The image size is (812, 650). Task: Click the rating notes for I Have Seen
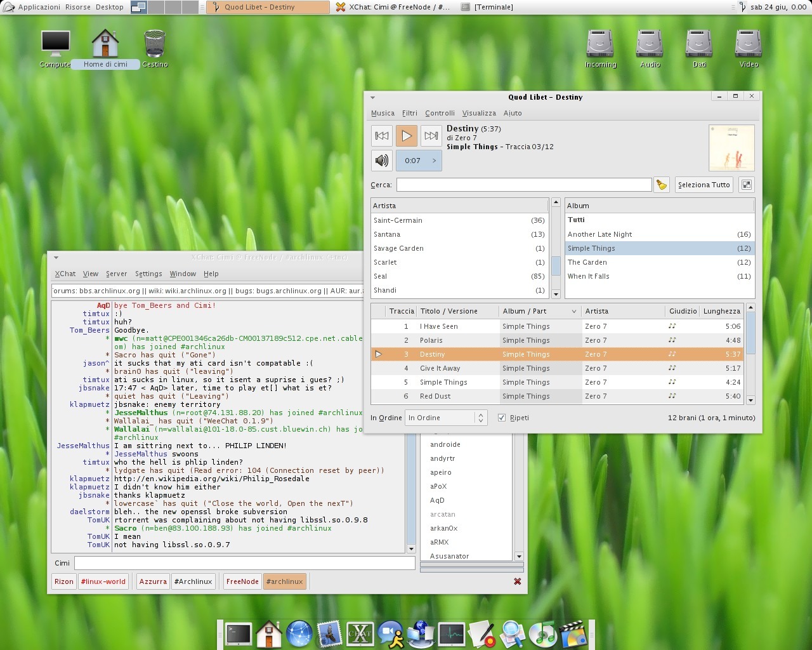point(672,326)
